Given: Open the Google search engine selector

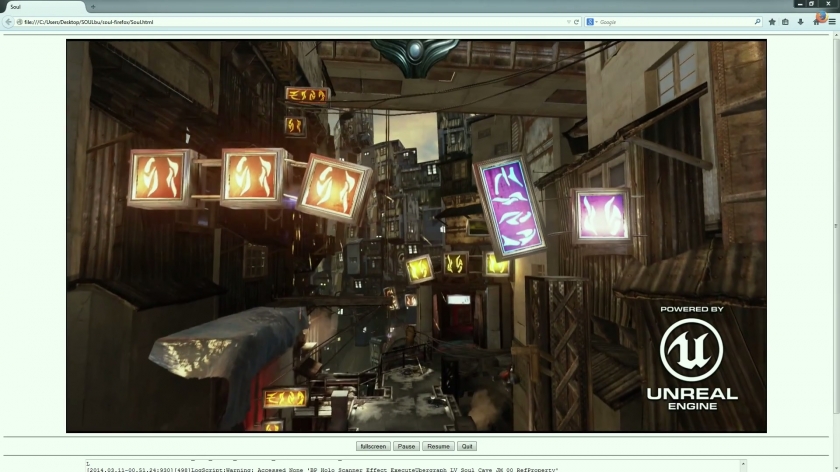Looking at the screenshot, I should pos(591,22).
